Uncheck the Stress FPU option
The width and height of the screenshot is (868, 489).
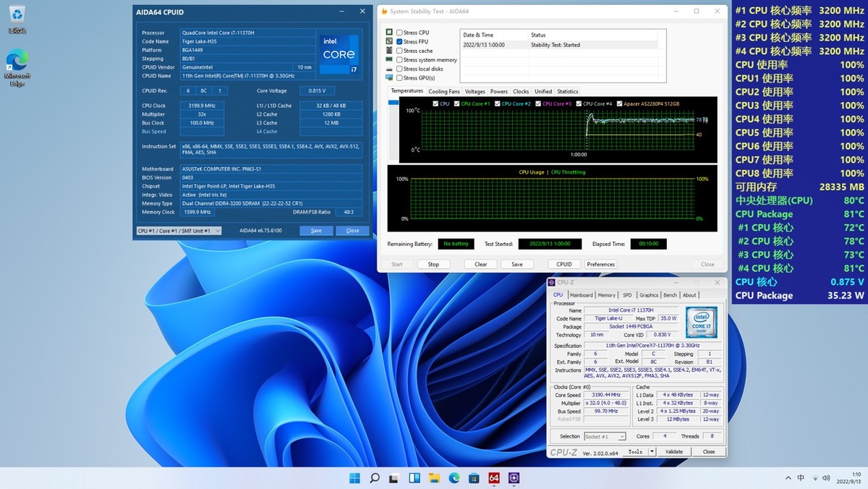coord(399,42)
